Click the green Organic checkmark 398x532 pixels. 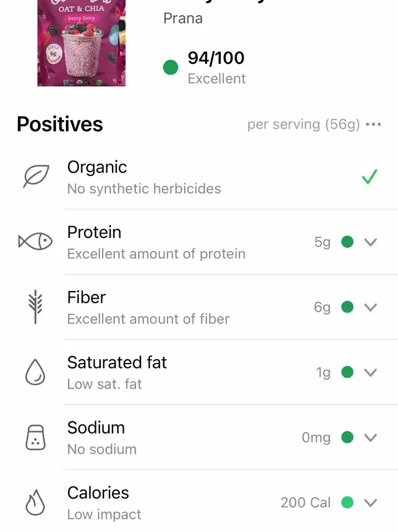coord(369,177)
